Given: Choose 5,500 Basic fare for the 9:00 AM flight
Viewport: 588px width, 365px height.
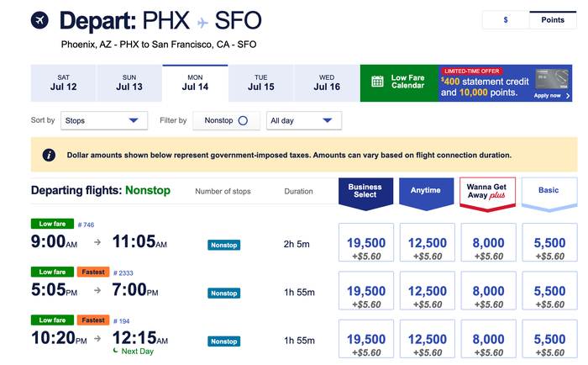Looking at the screenshot, I should [549, 242].
